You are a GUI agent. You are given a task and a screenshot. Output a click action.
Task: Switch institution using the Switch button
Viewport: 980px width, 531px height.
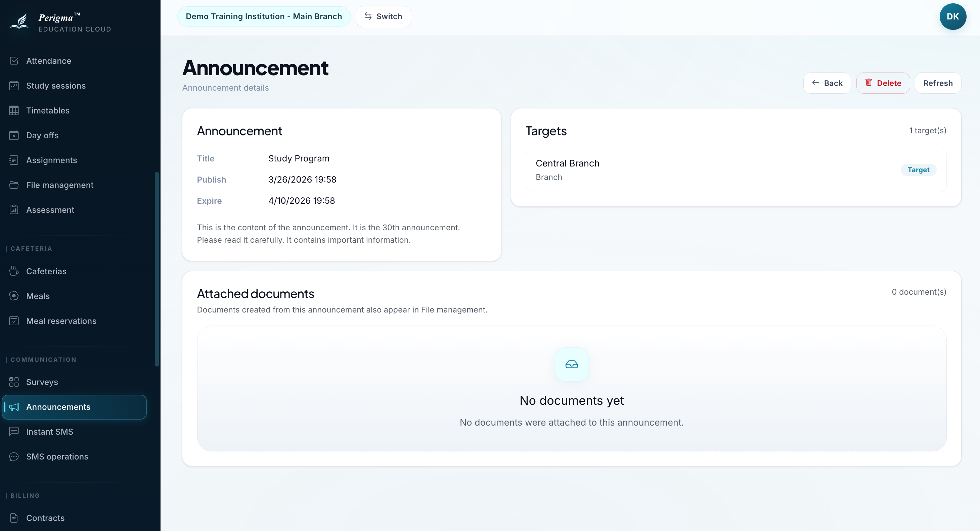pos(383,16)
